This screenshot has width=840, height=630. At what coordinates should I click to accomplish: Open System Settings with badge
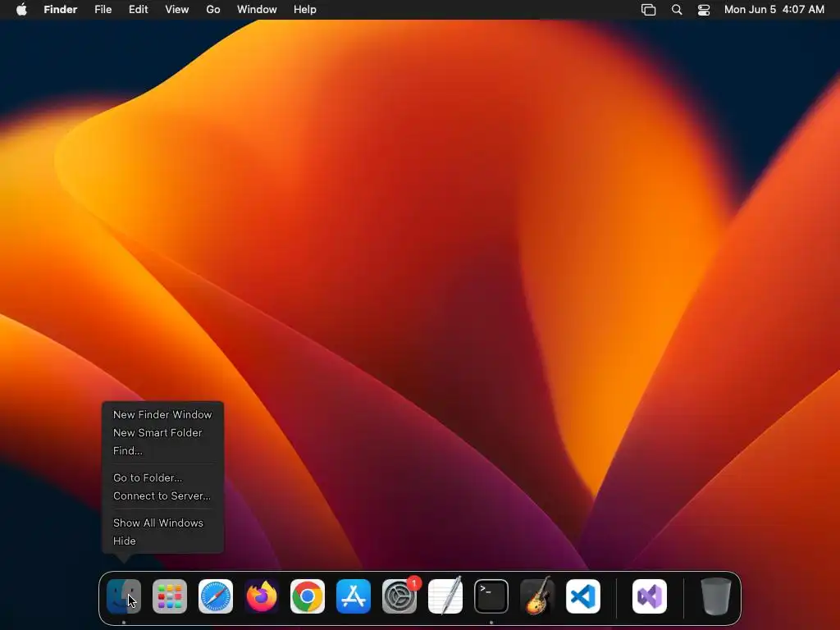click(399, 596)
